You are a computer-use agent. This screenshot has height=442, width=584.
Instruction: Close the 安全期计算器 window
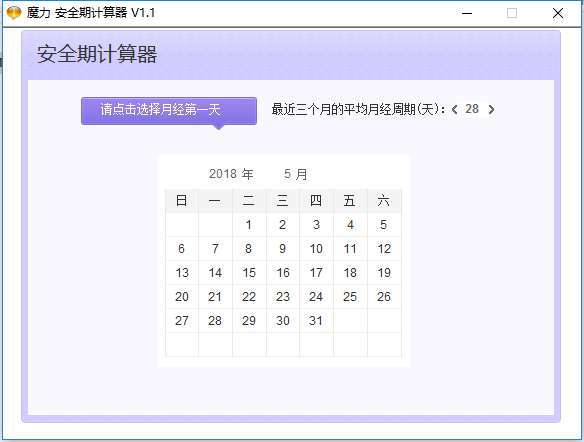tap(558, 13)
